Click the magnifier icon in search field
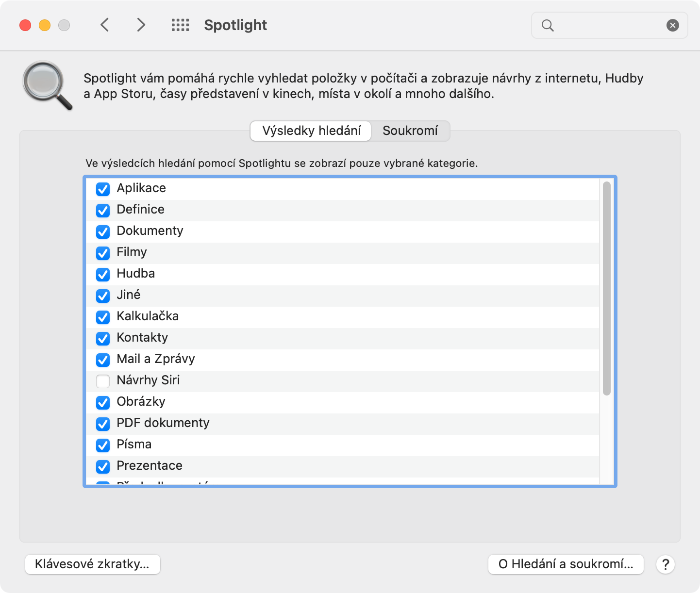 (x=548, y=25)
